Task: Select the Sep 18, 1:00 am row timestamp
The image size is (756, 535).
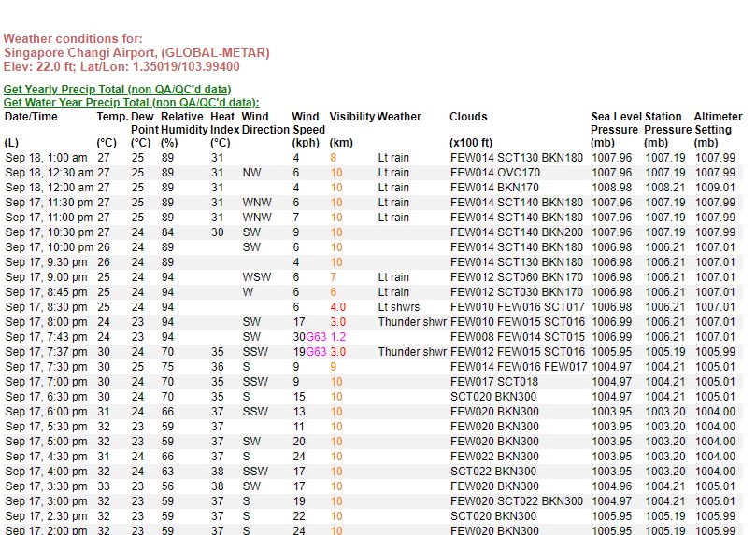Action: tap(47, 158)
